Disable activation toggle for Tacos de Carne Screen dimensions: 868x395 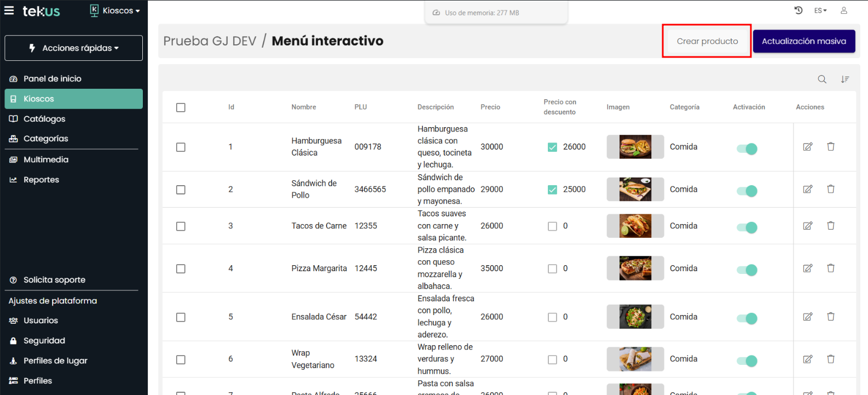[x=747, y=227]
